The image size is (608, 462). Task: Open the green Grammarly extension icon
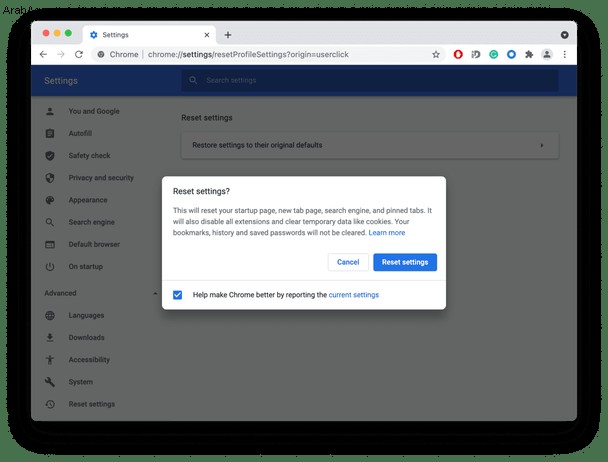(494, 55)
